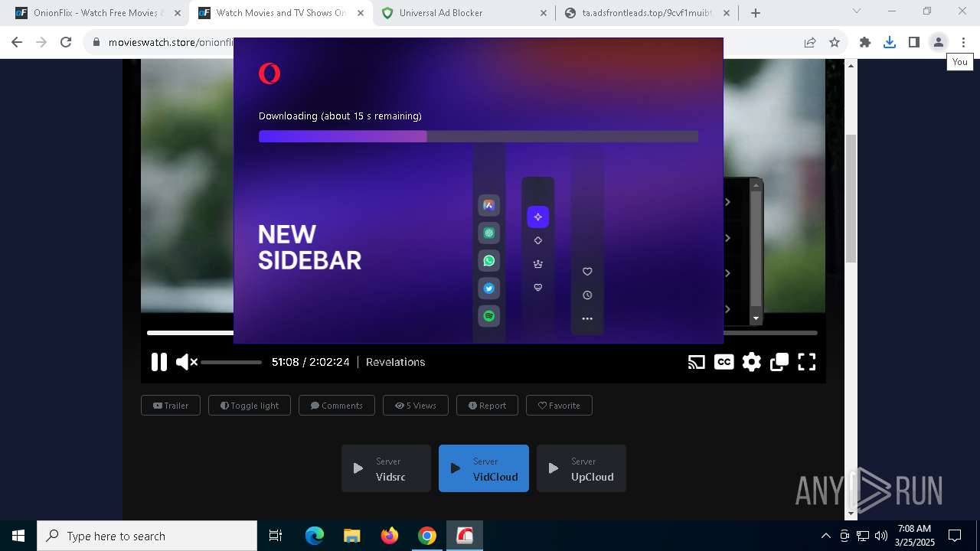Viewport: 980px width, 551px height.
Task: Open Chrome downloads icon
Action: [890, 43]
